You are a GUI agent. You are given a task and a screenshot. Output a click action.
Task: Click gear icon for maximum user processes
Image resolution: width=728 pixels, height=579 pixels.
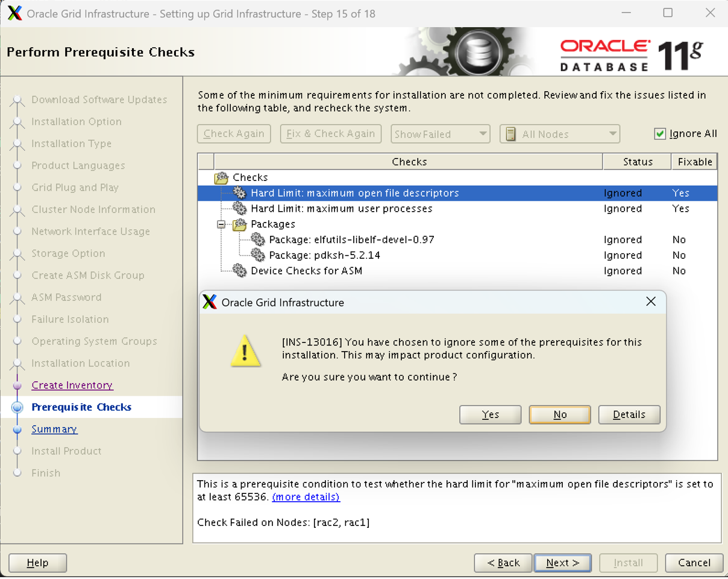(x=240, y=209)
